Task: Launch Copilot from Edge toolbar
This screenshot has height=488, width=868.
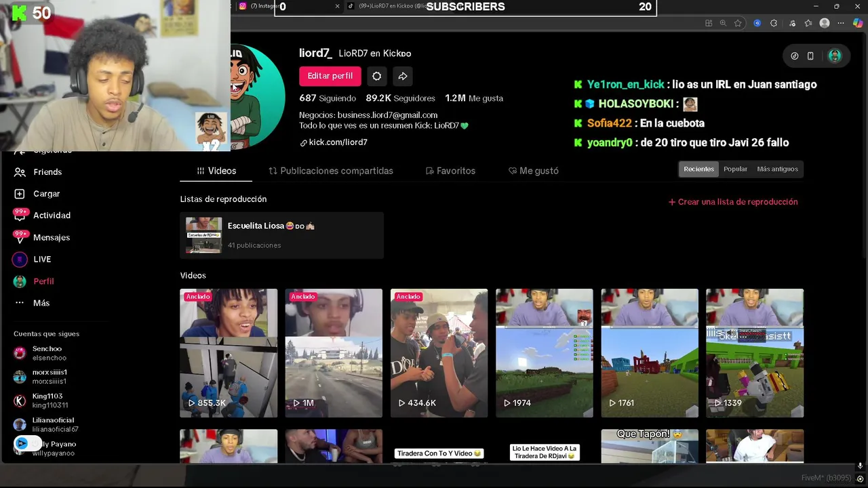Action: 859,23
